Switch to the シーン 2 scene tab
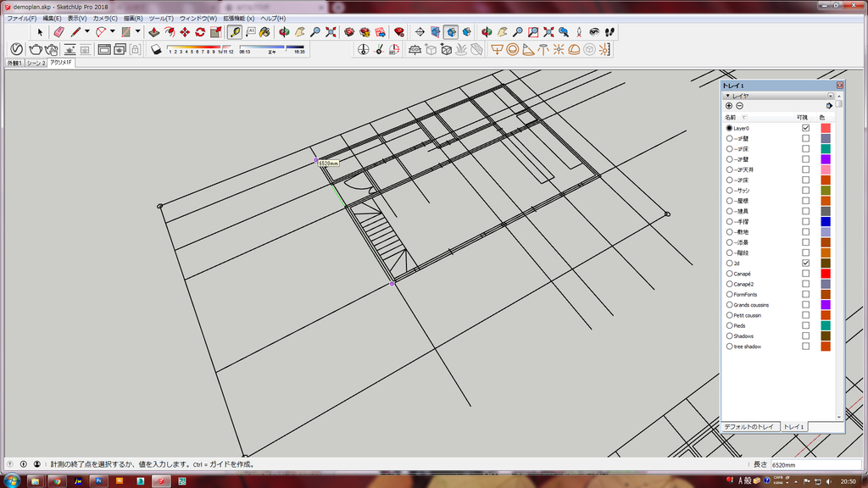 pos(36,63)
